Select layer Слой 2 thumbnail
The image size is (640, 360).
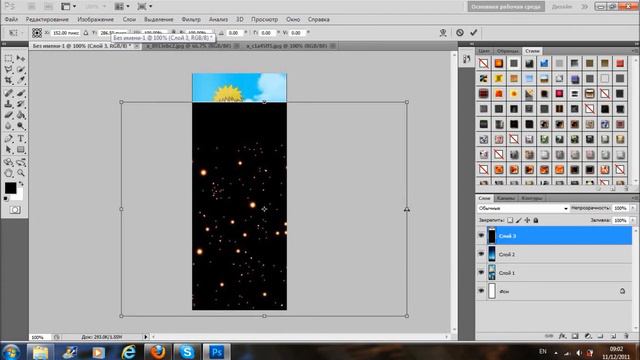click(x=492, y=254)
